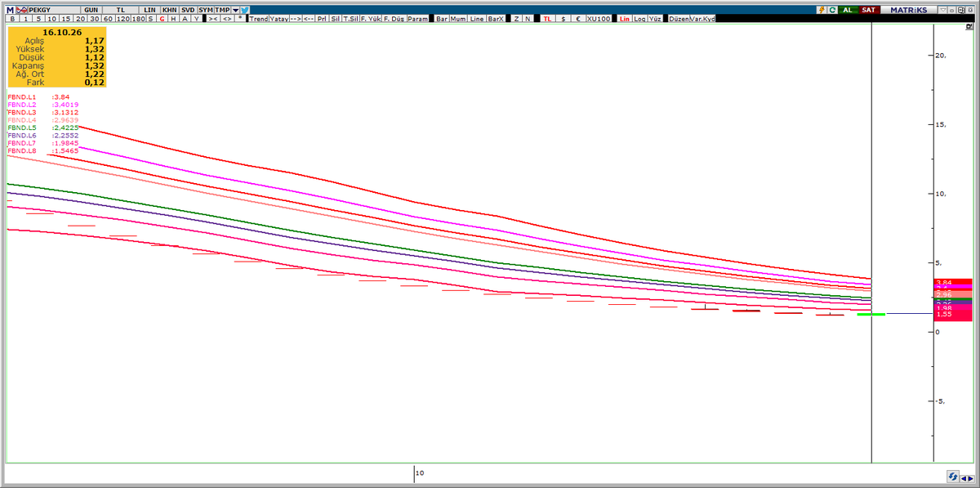The height and width of the screenshot is (488, 980).
Task: Click the Trend drawing button
Action: (258, 18)
